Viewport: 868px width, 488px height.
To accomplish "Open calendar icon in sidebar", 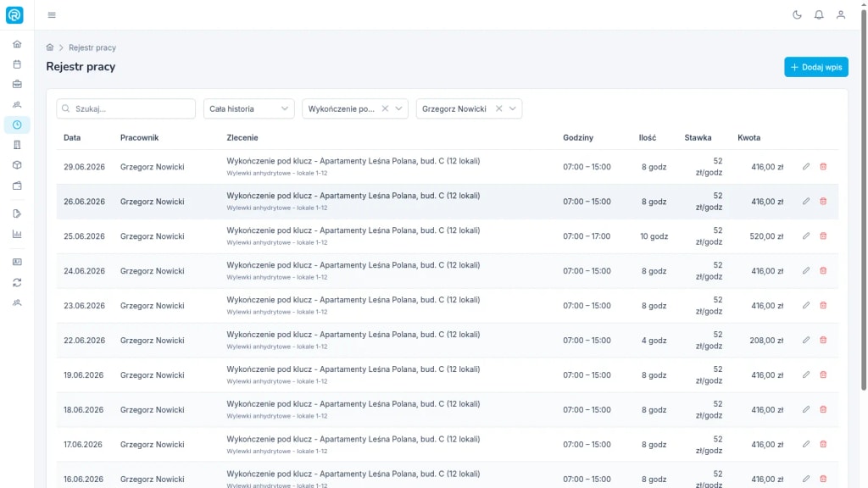I will pos(17,64).
